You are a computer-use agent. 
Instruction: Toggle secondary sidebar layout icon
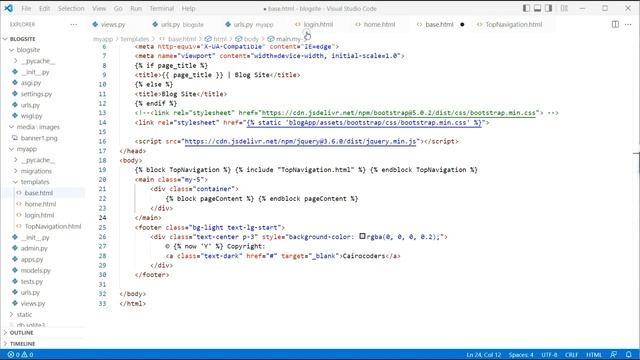549,8
